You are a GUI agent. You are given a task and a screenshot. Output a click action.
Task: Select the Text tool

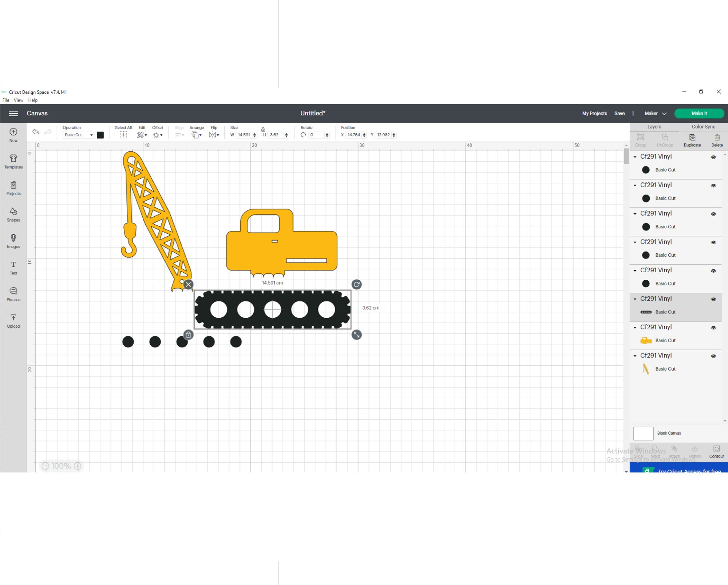13,268
